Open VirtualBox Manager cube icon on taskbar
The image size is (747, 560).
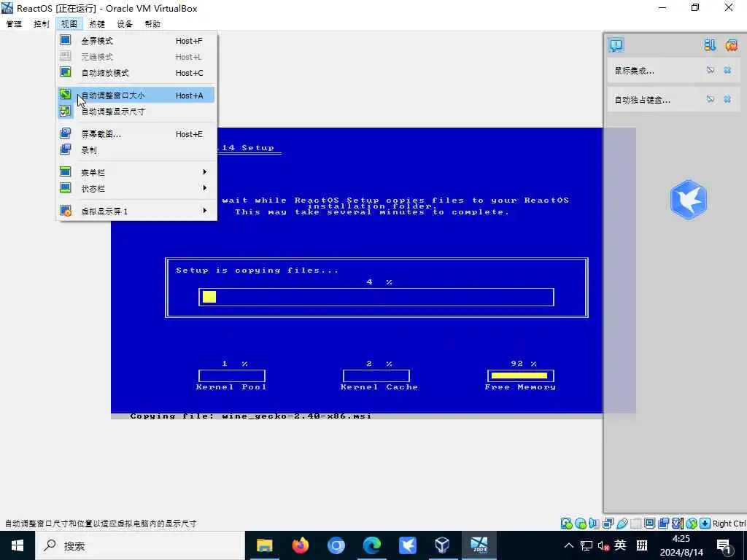tap(443, 545)
